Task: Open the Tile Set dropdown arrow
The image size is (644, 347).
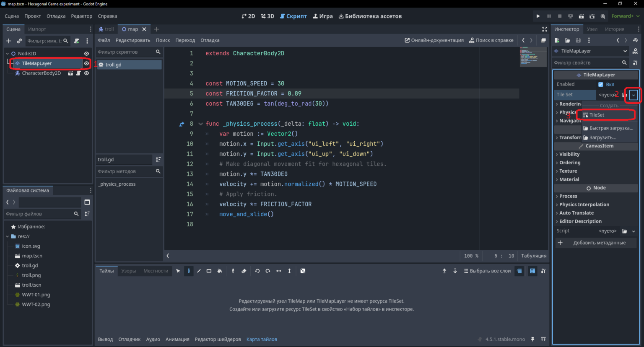Action: pos(634,95)
